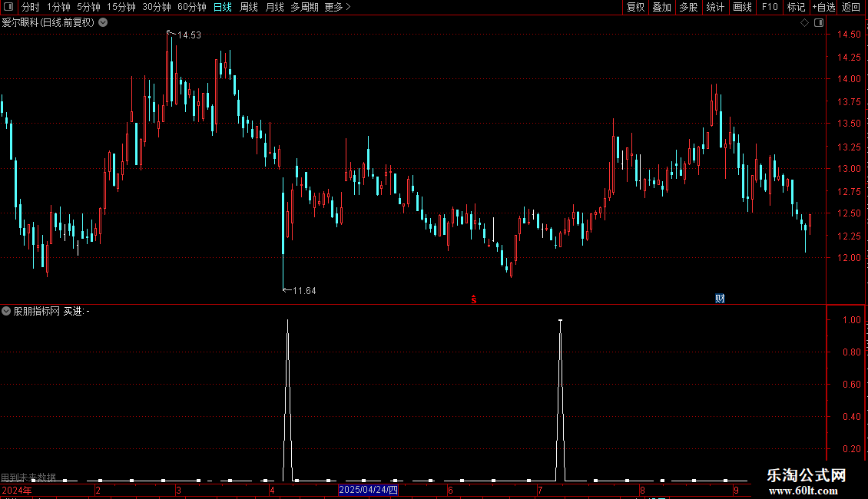Viewport: 868px width, 499px height.
Task: Expand the 爱尔眼科 chart title dropdown
Action: pyautogui.click(x=103, y=23)
